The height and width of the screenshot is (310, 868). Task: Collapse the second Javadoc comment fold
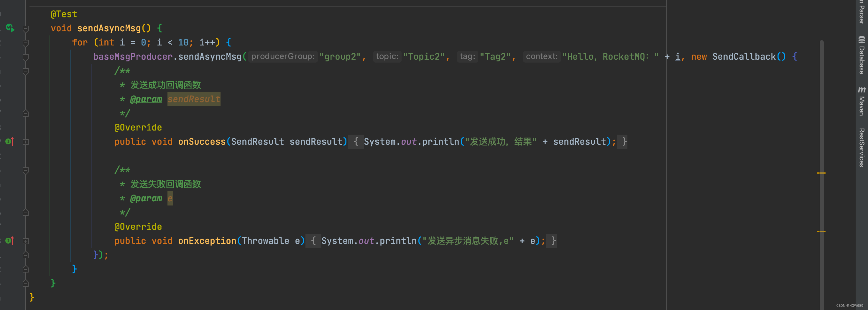[26, 170]
